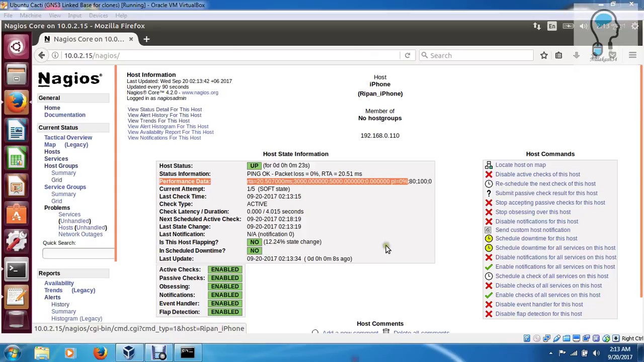Open the Hosts link in Current Status
Viewport: 644px width, 362px height.
52,152
